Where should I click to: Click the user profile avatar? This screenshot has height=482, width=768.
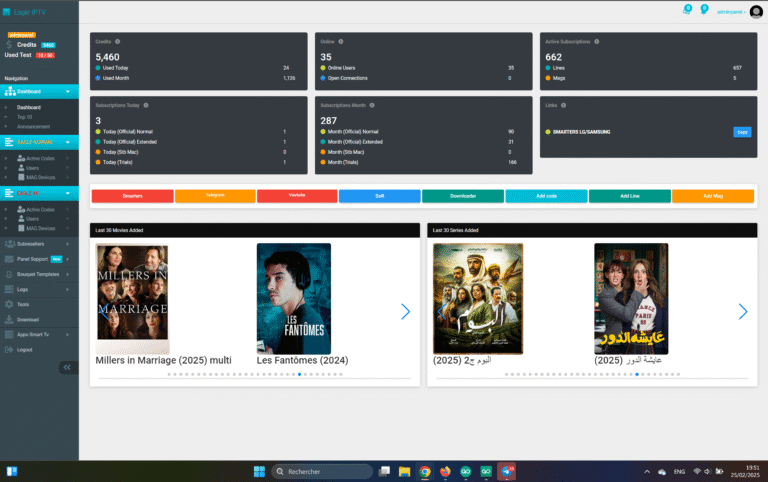756,11
